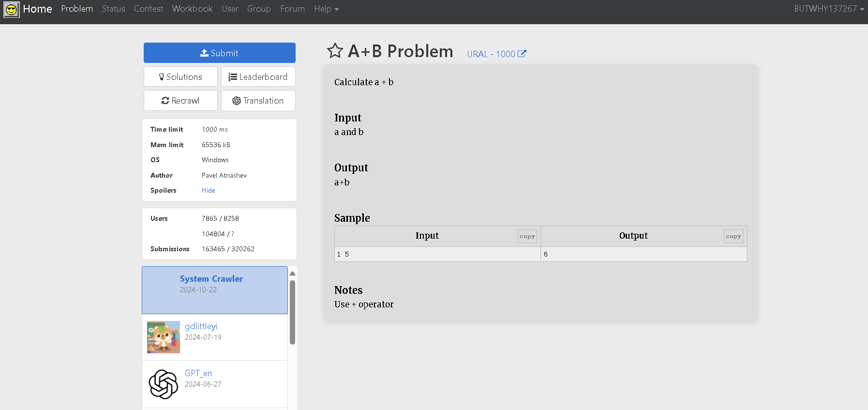Viewport: 868px width, 410px height.
Task: Open the Solutions page
Action: pyautogui.click(x=180, y=77)
